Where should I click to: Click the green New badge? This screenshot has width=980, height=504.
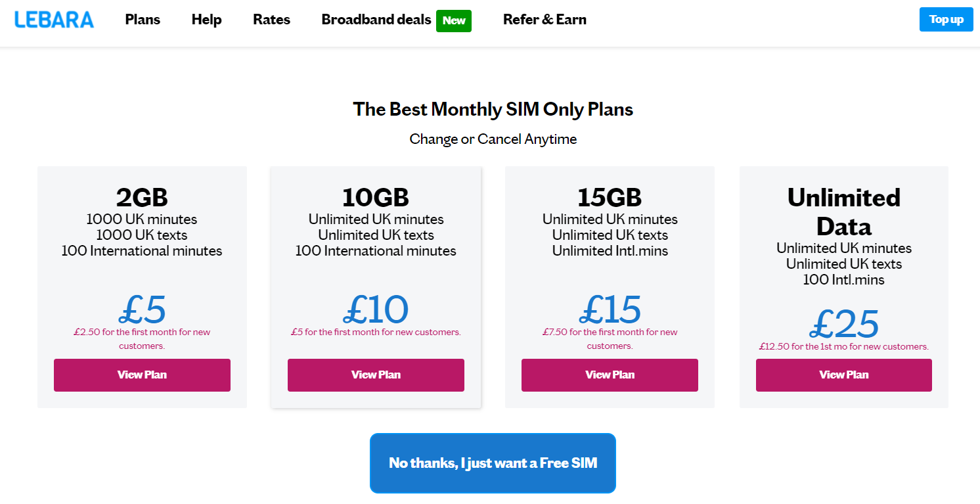click(x=454, y=20)
